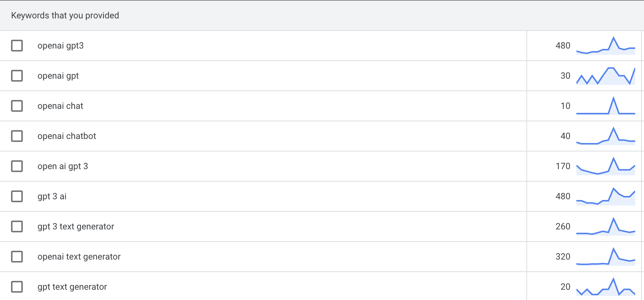Enable the checkbox next to 'openai chat'
This screenshot has height=300, width=644.
(17, 106)
